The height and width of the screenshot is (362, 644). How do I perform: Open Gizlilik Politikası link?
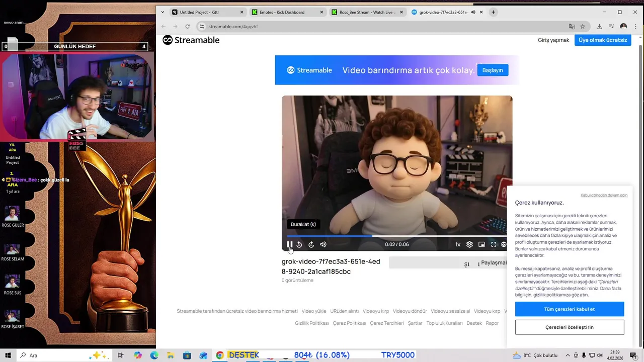(312, 323)
